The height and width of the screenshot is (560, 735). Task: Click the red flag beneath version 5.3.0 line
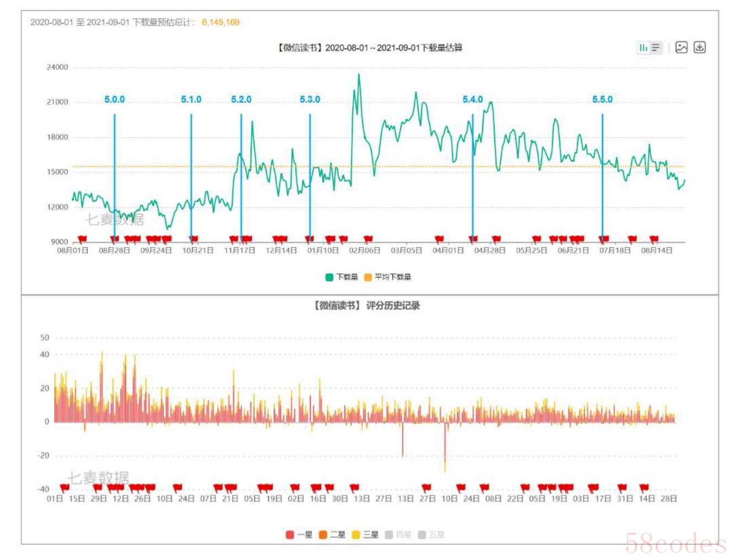coord(310,239)
